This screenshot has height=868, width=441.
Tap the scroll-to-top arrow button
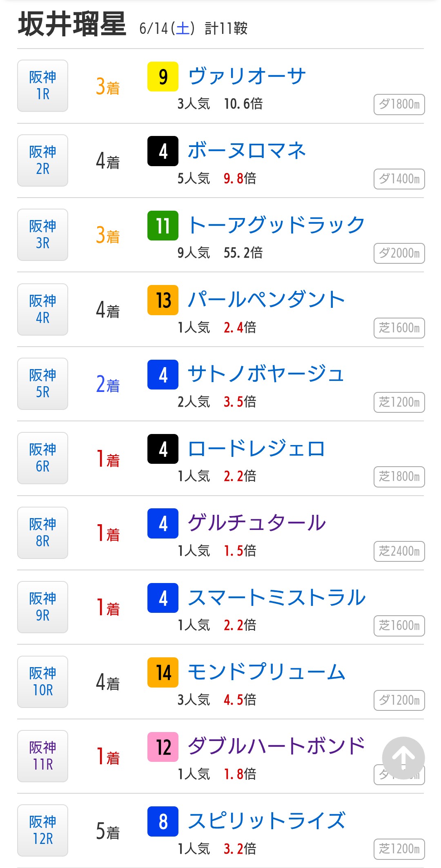click(x=403, y=758)
